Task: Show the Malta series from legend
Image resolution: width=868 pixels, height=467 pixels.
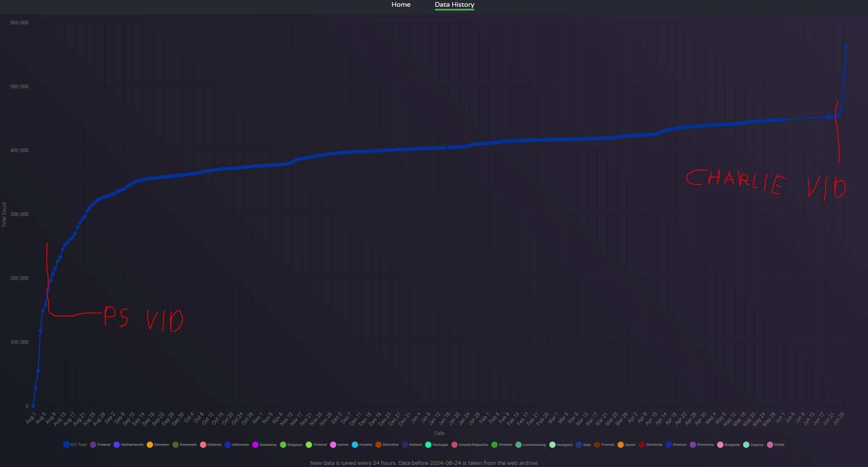Action: pos(776,445)
